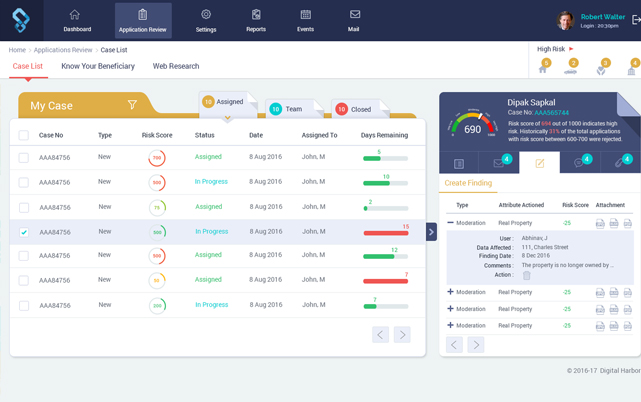641x402 pixels.
Task: Click the days remaining bar showing 2
Action: tap(385, 209)
